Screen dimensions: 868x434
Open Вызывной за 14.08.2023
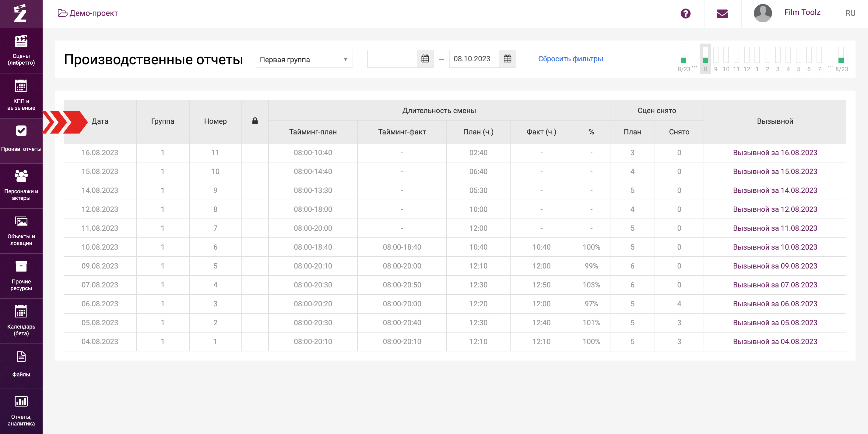[x=775, y=190]
